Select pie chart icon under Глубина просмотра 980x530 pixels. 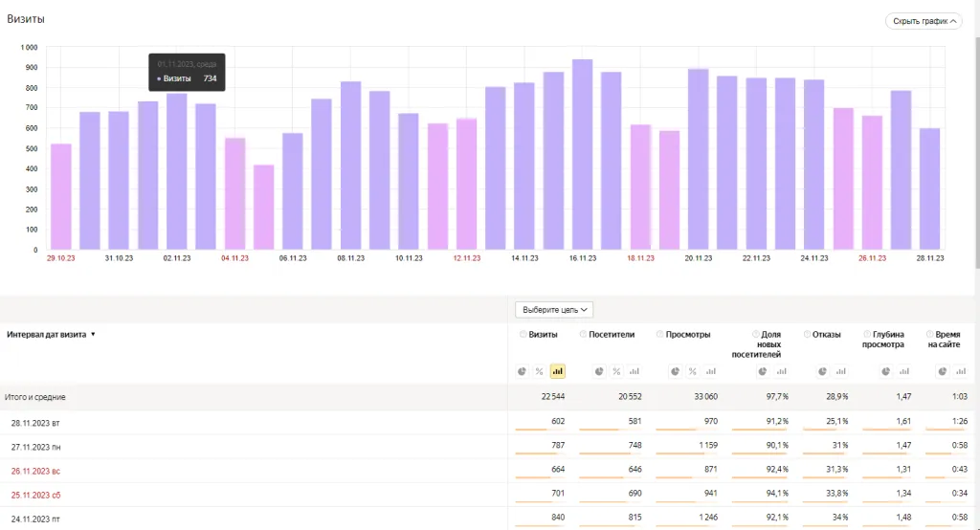[885, 371]
